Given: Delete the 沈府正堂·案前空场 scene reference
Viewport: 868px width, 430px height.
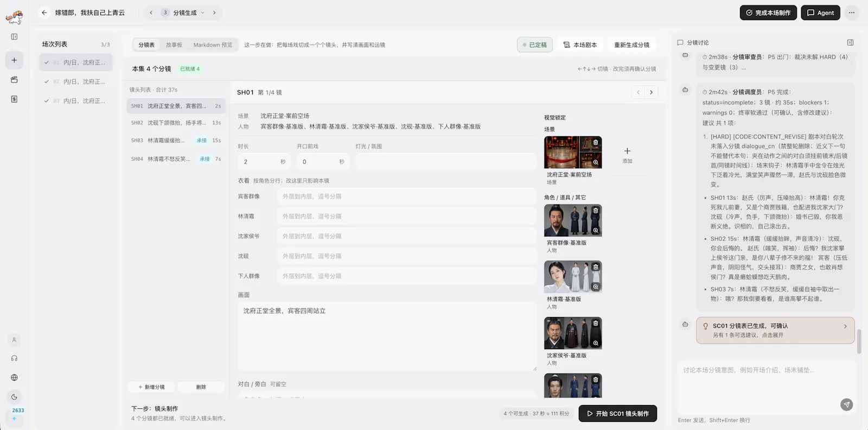Looking at the screenshot, I should point(596,142).
